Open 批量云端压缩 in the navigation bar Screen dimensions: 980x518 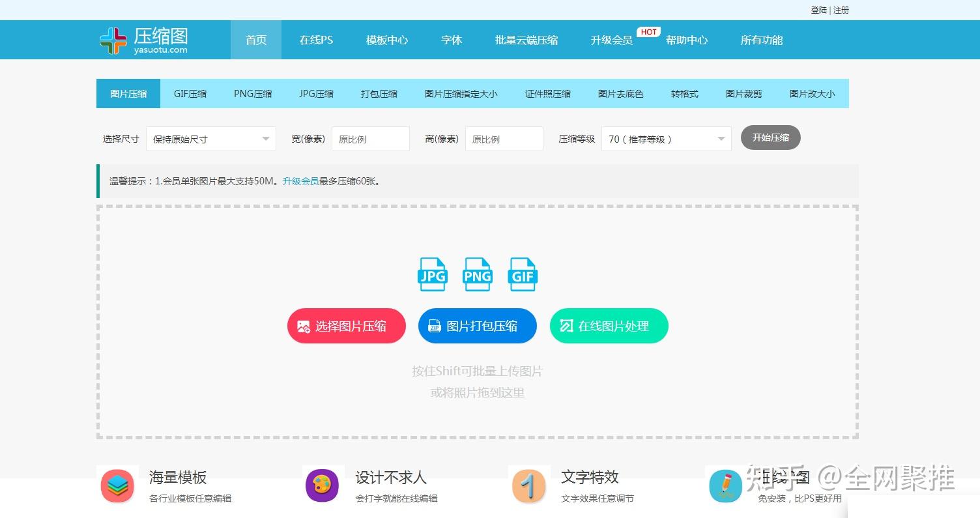(x=526, y=40)
